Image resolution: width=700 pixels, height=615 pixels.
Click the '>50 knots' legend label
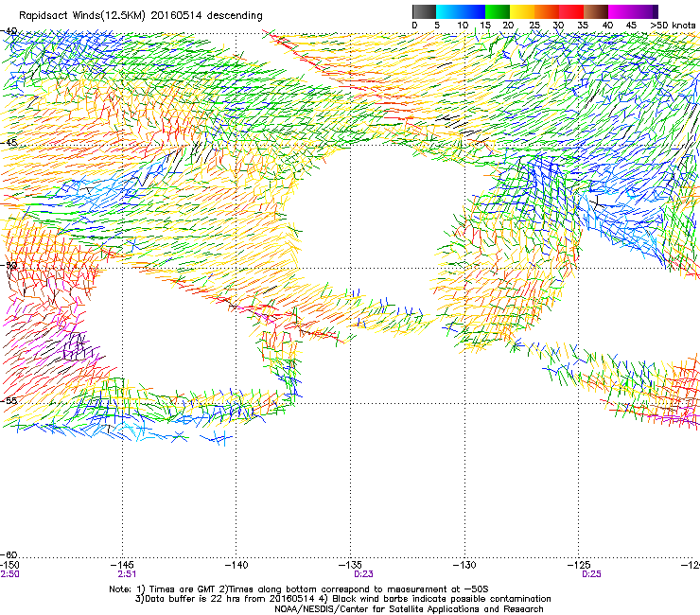[673, 26]
